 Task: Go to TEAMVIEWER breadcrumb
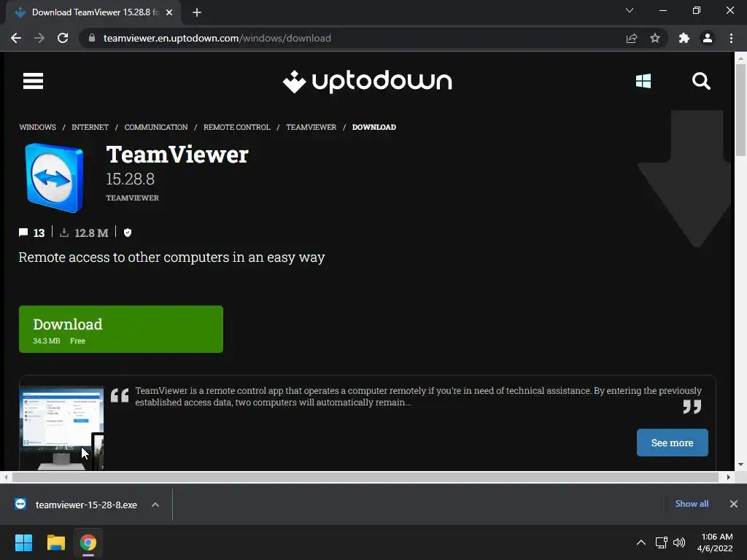click(311, 127)
